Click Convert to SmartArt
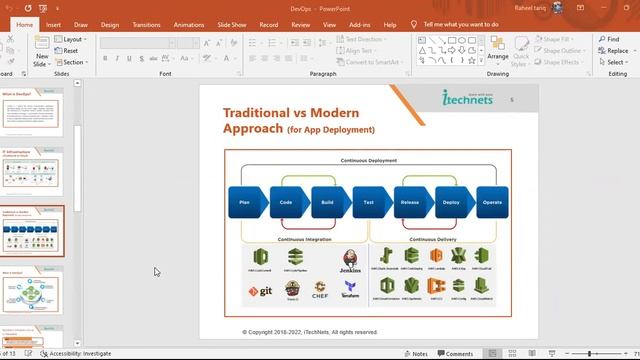This screenshot has height=360, width=640. point(370,62)
